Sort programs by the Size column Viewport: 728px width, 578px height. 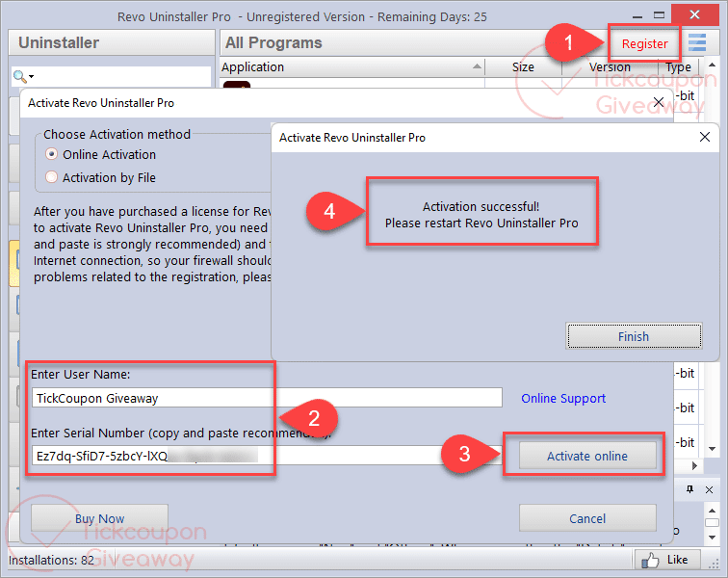click(x=523, y=66)
